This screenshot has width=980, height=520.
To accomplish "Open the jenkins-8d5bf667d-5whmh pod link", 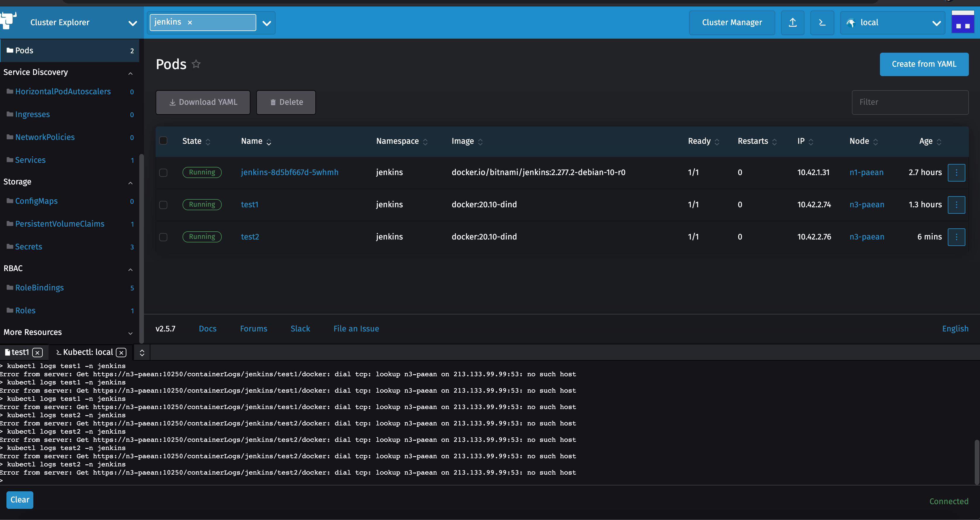I will 290,172.
